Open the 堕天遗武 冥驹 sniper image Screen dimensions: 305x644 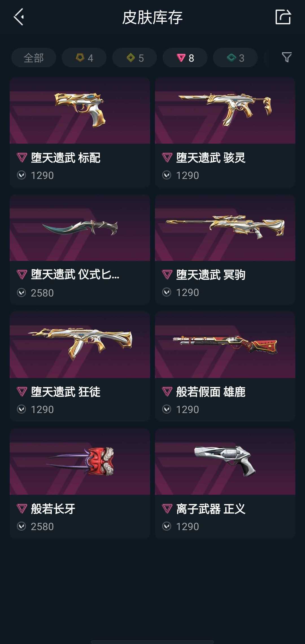click(225, 228)
